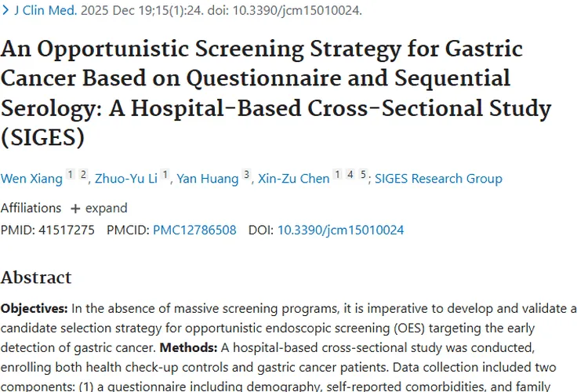
Task: Click affiliation superscript 4 after Xin-Zu Chen
Action: [350, 176]
